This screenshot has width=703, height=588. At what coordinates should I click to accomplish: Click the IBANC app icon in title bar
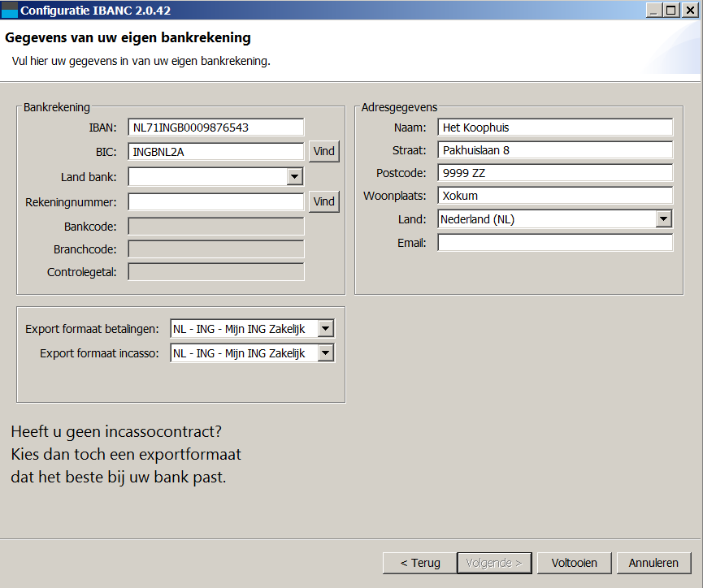10,10
